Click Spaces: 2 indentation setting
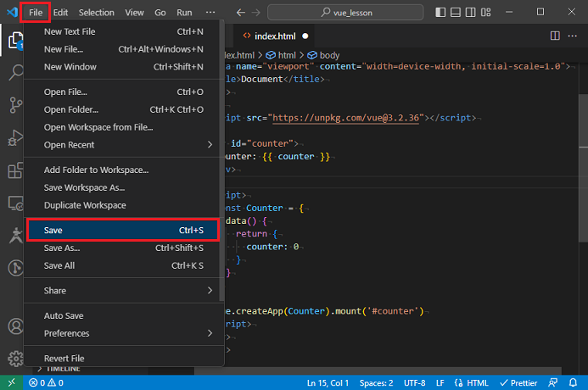Screen dimensions: 588x390 point(376,383)
